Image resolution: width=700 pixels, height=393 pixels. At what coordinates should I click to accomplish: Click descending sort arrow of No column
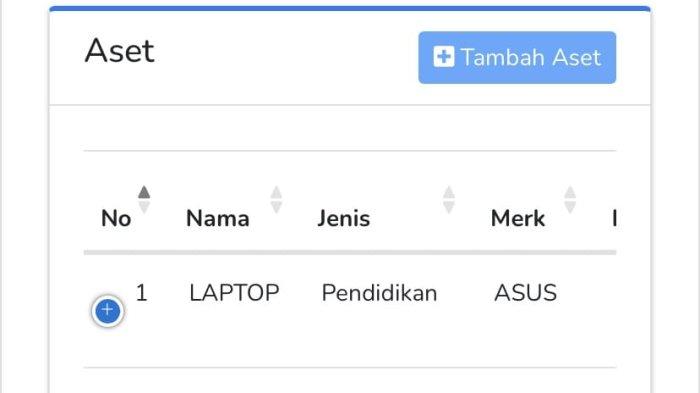[144, 207]
